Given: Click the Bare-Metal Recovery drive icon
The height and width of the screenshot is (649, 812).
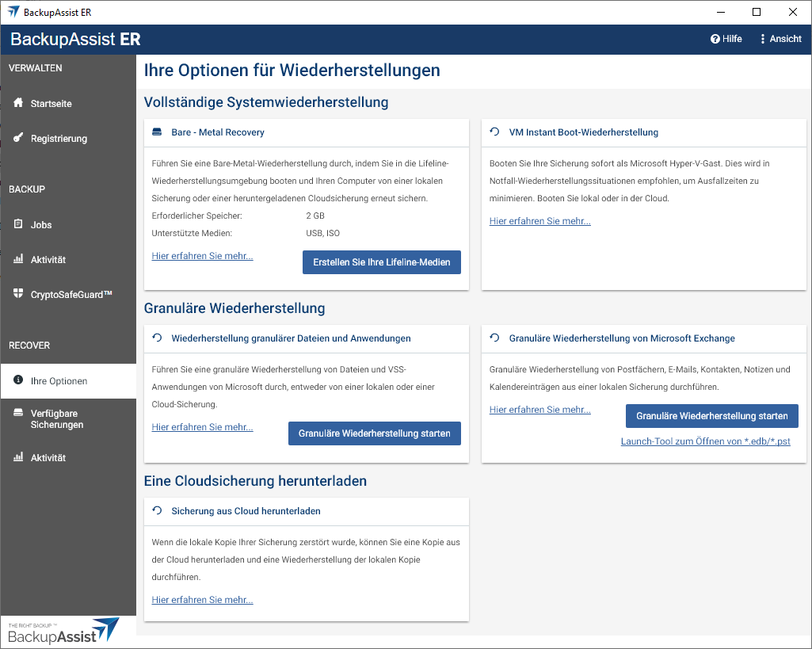Looking at the screenshot, I should (x=157, y=132).
